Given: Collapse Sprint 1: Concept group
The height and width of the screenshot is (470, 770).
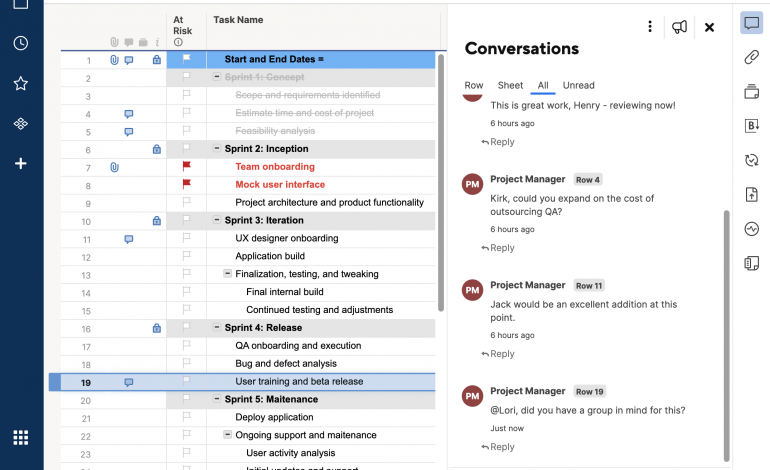Looking at the screenshot, I should (x=217, y=77).
